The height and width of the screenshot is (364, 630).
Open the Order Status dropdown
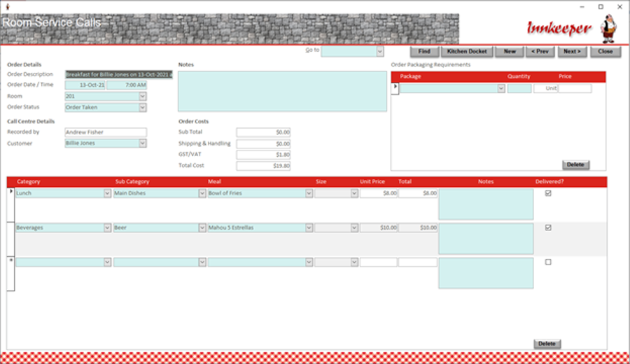[143, 108]
